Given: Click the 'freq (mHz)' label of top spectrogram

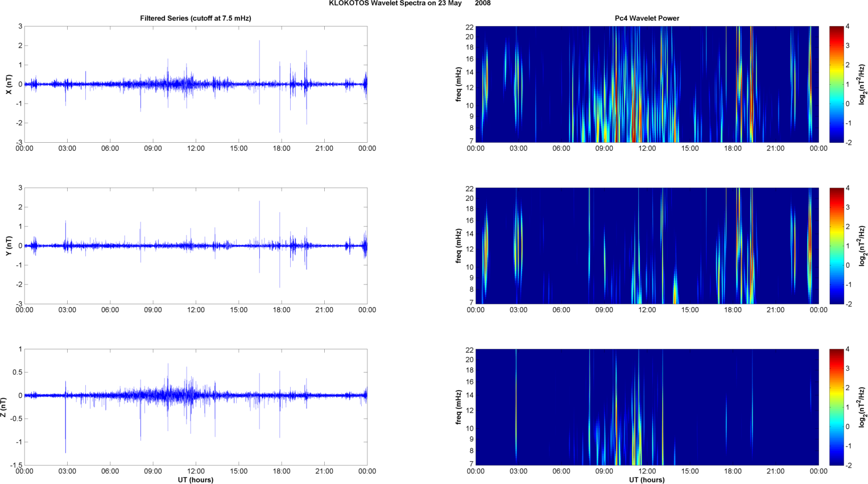Looking at the screenshot, I should pos(458,84).
